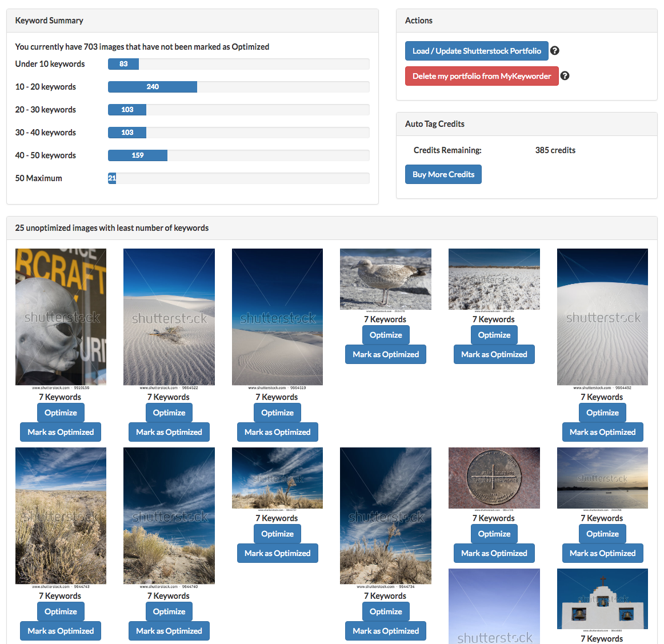Open the alien mask image thumbnail

tap(61, 317)
